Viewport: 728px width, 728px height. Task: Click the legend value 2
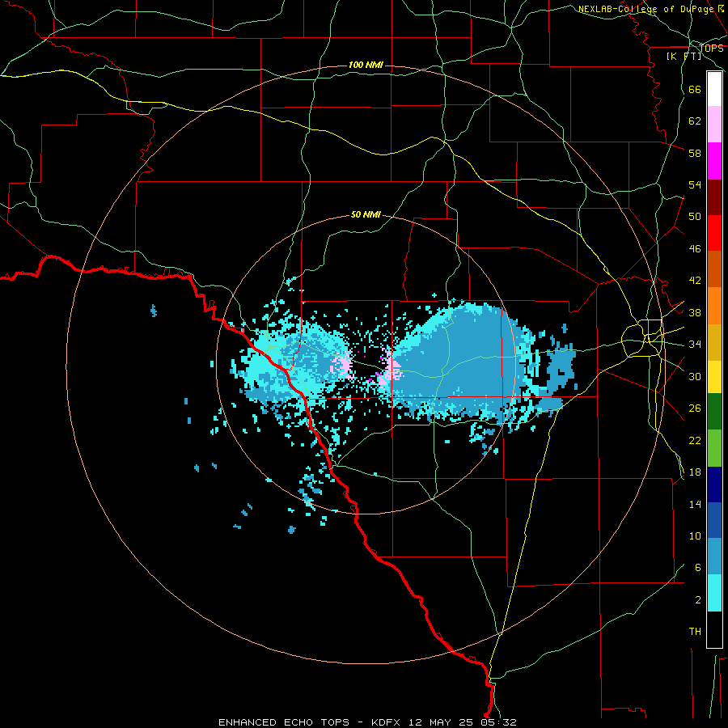coord(698,600)
